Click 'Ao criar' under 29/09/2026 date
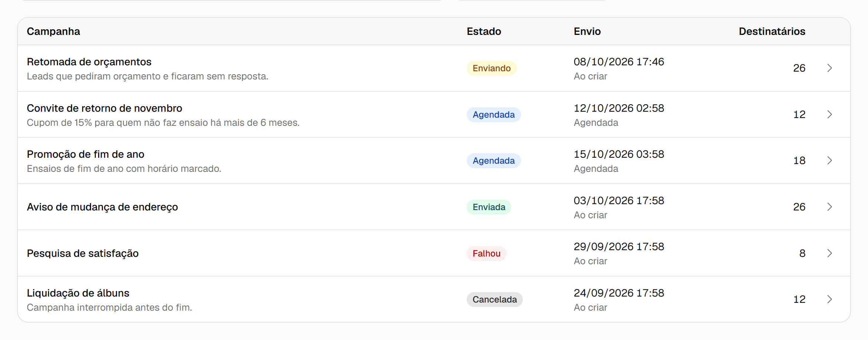The height and width of the screenshot is (340, 868). [x=590, y=261]
